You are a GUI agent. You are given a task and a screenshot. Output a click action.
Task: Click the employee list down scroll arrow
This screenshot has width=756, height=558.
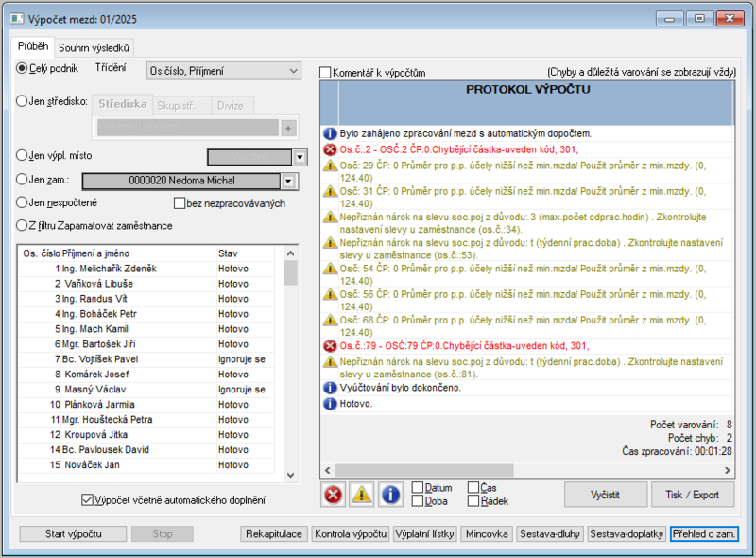pos(290,475)
